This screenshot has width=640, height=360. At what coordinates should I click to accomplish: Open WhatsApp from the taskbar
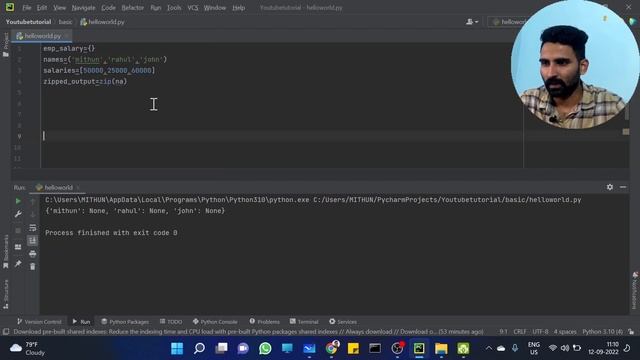click(x=265, y=349)
